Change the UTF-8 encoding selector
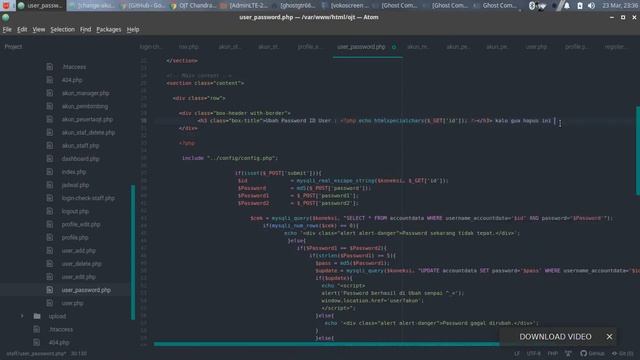Image resolution: width=640 pixels, height=360 pixels. (x=533, y=353)
